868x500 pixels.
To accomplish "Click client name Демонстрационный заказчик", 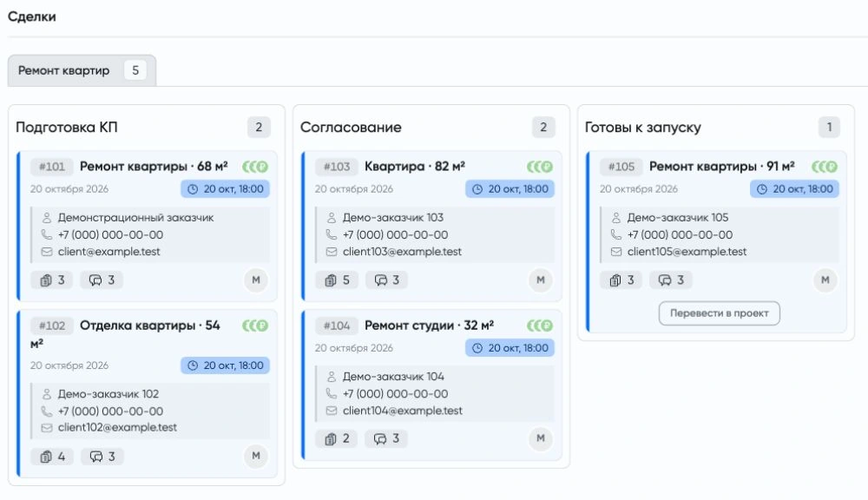I will pyautogui.click(x=135, y=218).
